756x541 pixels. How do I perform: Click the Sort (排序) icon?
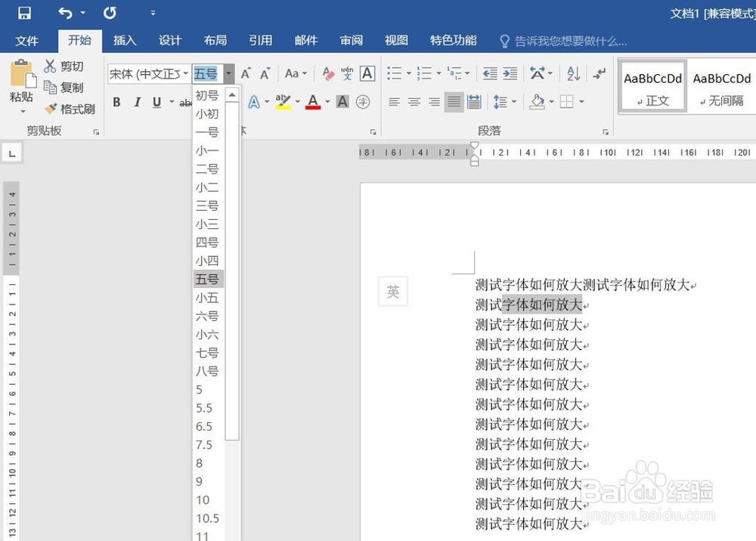tap(572, 73)
